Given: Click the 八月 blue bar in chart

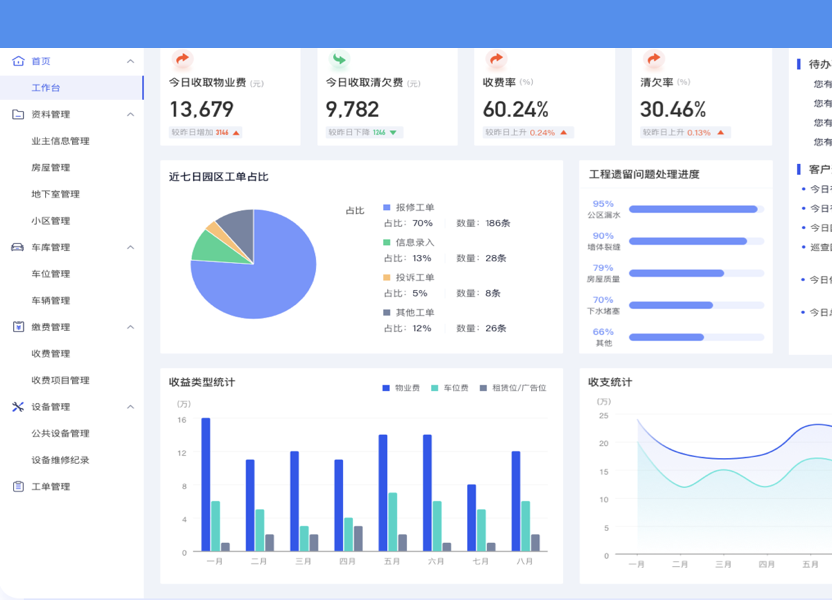Looking at the screenshot, I should tap(516, 501).
